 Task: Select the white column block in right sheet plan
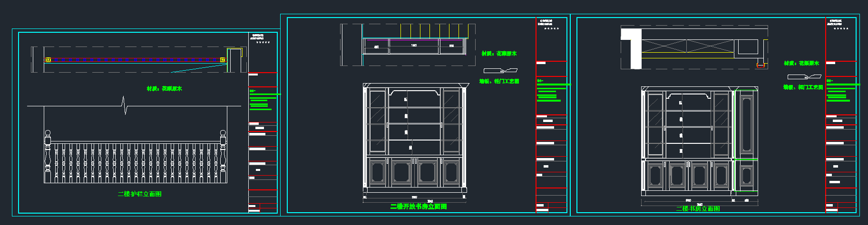coord(630,47)
